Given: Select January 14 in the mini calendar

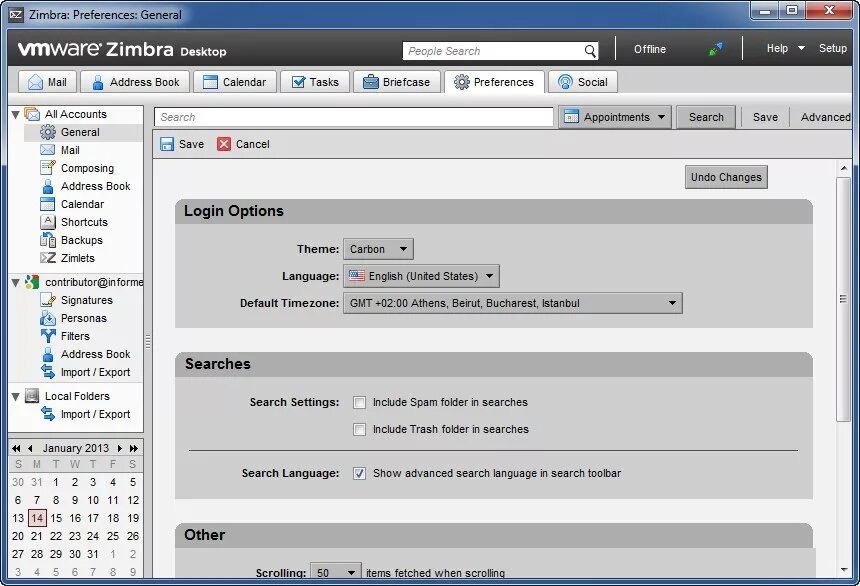Looking at the screenshot, I should pyautogui.click(x=37, y=518).
